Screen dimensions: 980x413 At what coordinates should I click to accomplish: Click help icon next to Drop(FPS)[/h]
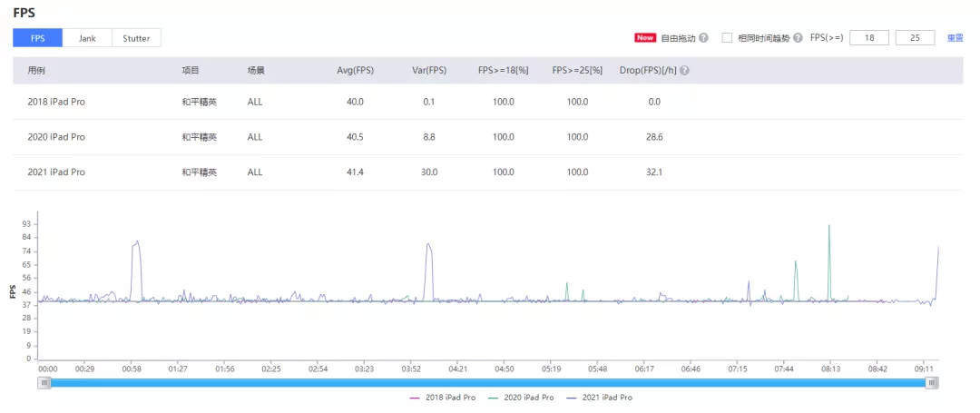[x=684, y=71]
